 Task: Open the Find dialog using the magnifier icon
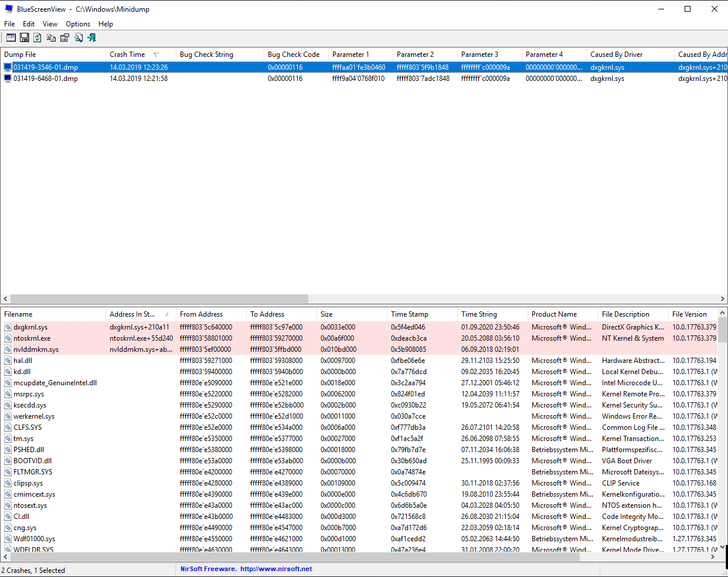[79, 37]
